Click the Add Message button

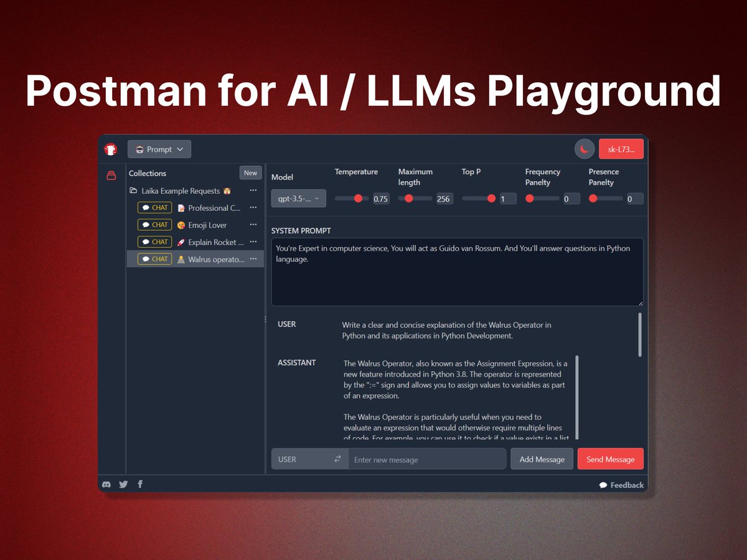[542, 459]
